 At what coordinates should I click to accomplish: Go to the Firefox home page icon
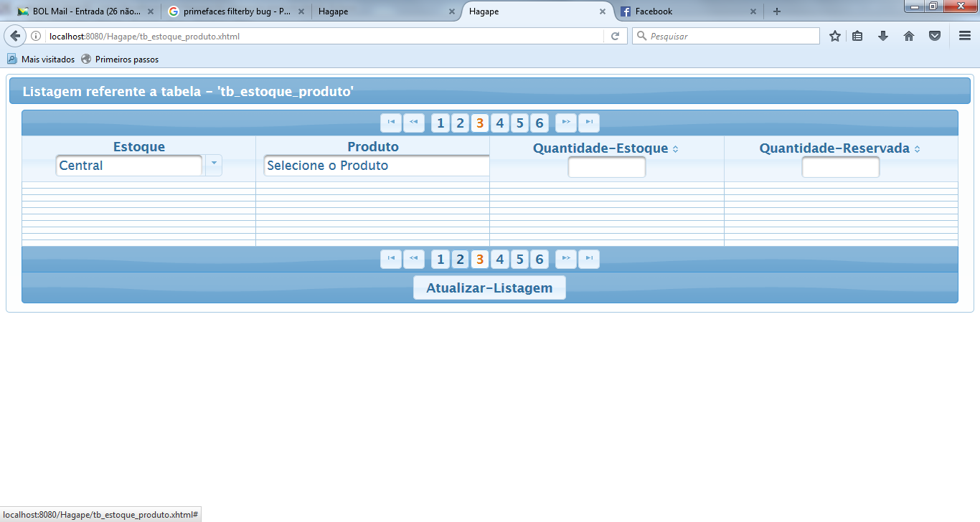tap(909, 36)
